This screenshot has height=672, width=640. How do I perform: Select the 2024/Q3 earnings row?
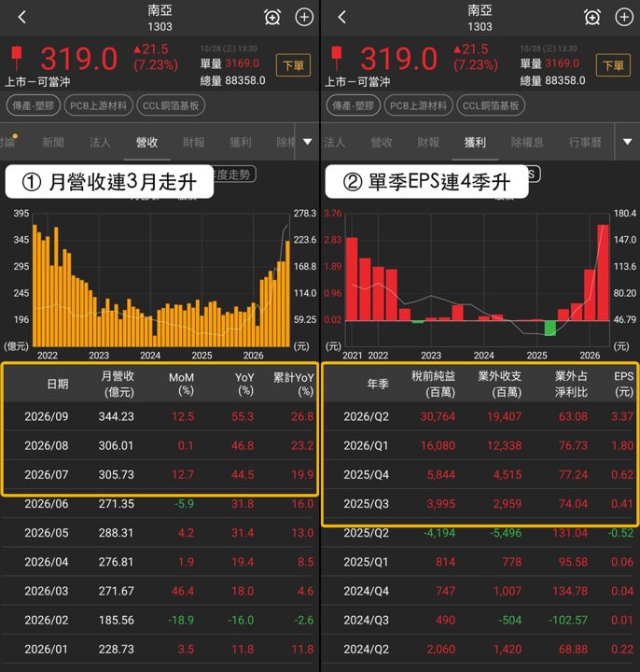coord(480,620)
